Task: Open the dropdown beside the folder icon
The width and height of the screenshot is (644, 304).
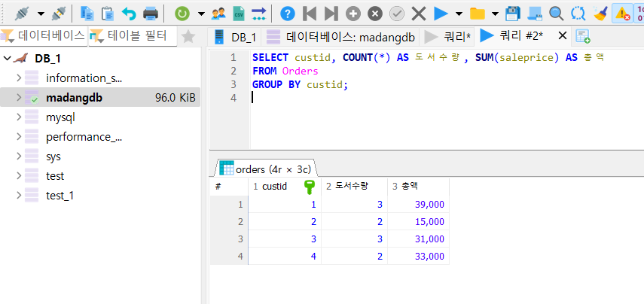Action: click(x=496, y=14)
